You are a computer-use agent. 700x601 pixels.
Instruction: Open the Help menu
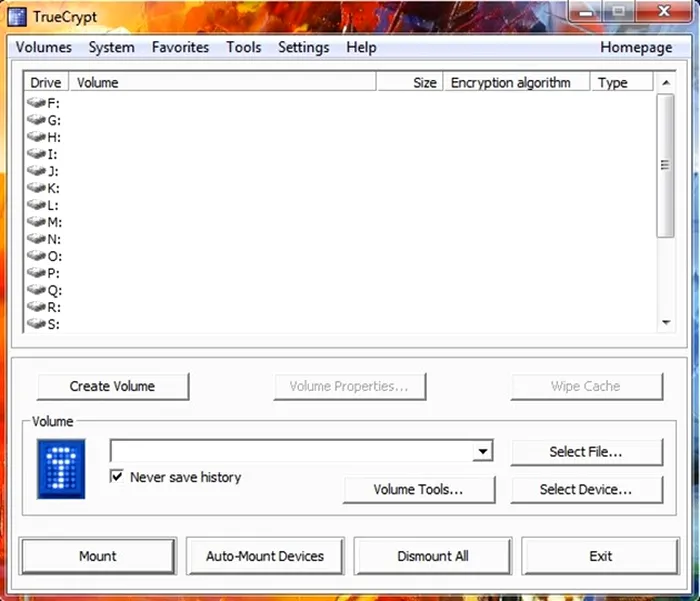(x=361, y=47)
